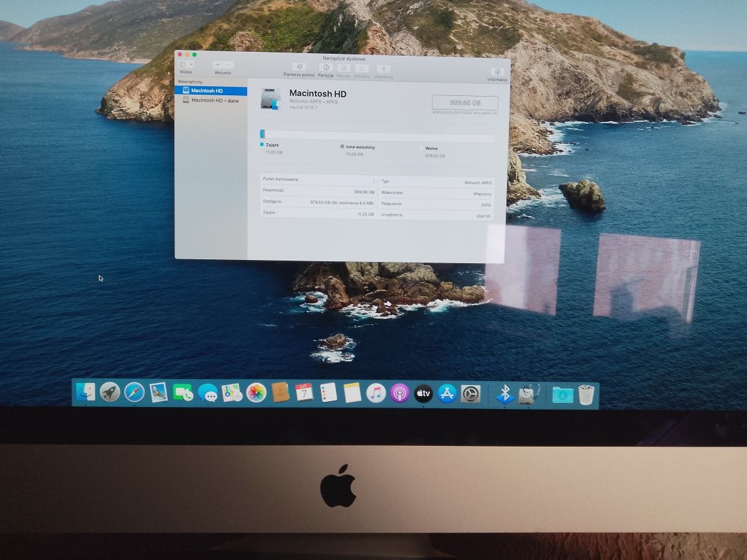Open Photos from the Dock
The height and width of the screenshot is (560, 747).
[x=256, y=393]
